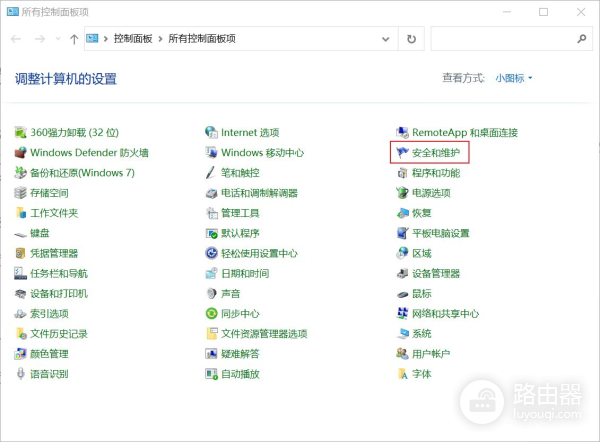Click the 默认程序 icon
Screen dimensions: 600x442
click(211, 233)
